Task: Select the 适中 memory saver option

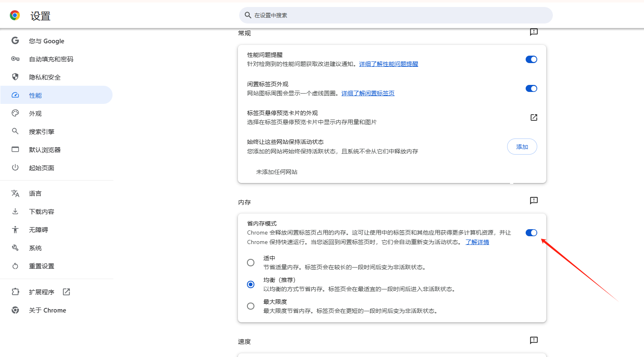Action: 251,263
